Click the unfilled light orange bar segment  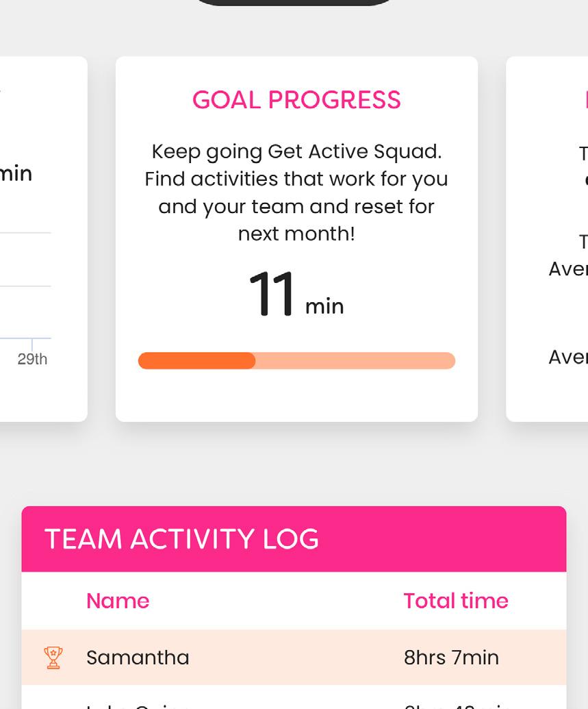tap(355, 361)
